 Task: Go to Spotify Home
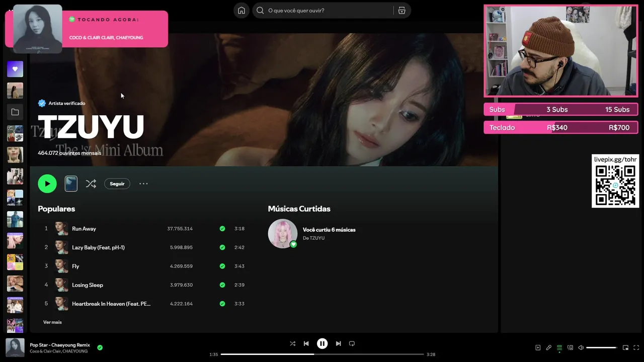tap(242, 11)
